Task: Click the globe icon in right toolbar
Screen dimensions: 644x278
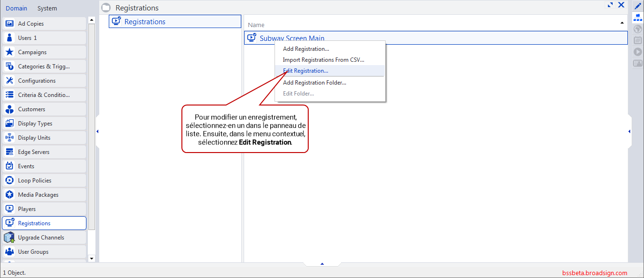Action: tap(637, 29)
